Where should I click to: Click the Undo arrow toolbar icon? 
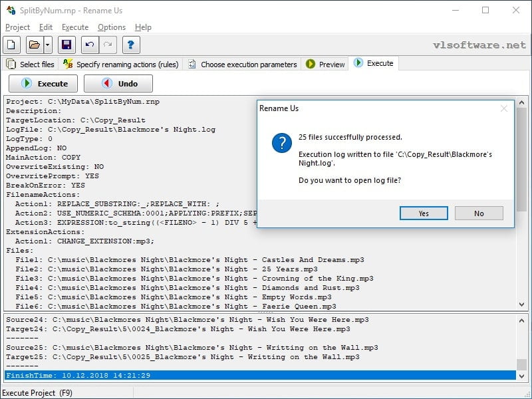pos(90,45)
